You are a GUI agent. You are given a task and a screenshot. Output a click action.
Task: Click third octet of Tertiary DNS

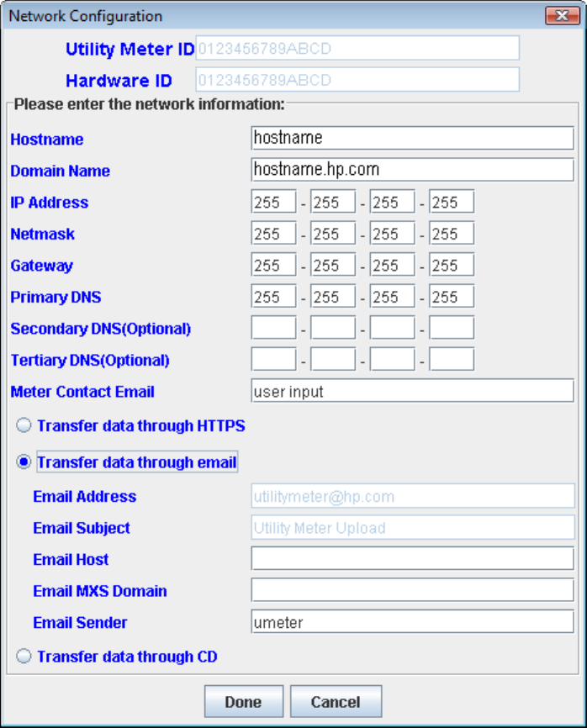393,359
